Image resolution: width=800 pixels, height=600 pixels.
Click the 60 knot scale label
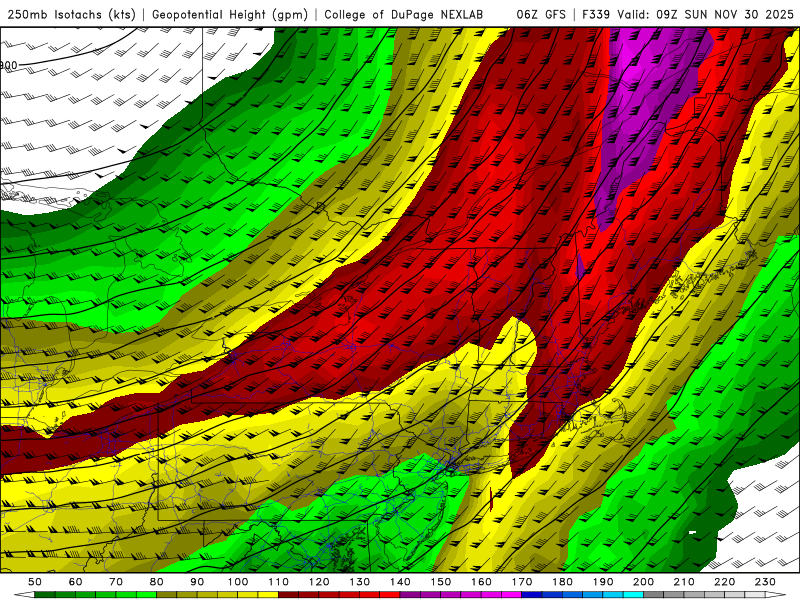pos(76,582)
